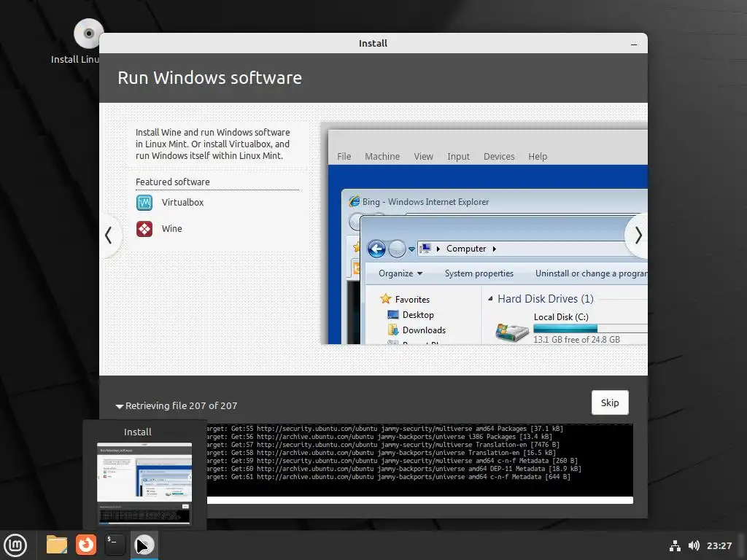
Task: Go to the next slide
Action: coord(638,236)
